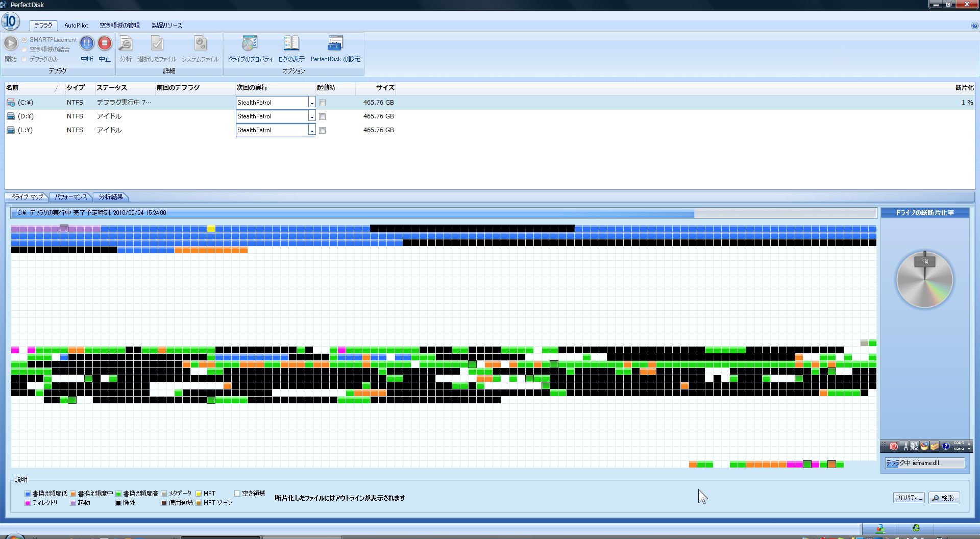Switch to the デフラグ ribbon tab

(x=43, y=26)
